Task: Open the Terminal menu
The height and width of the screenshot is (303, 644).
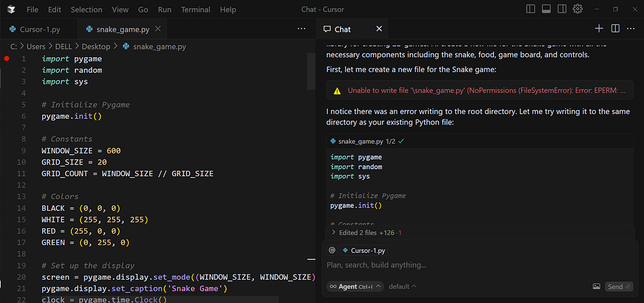Action: click(x=196, y=10)
